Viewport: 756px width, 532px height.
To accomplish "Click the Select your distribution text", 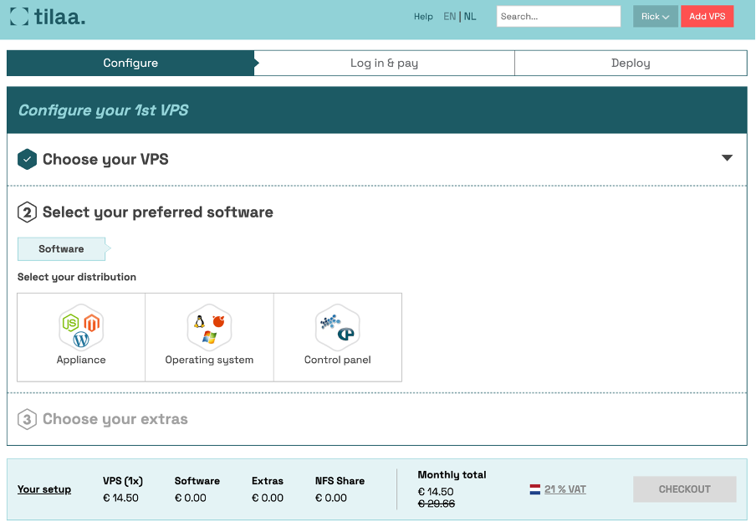I will pyautogui.click(x=77, y=277).
